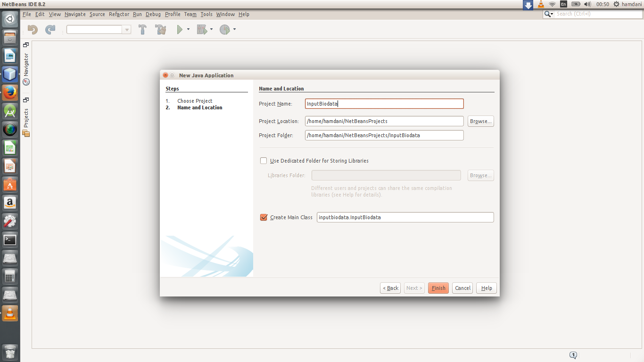Open the dark globe browser dock icon
644x362 pixels.
[10, 130]
